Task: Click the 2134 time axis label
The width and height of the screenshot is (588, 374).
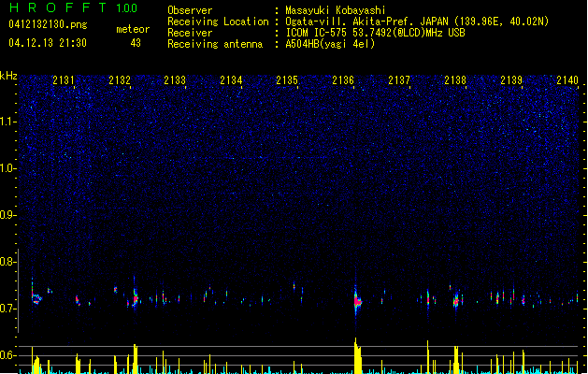Action: click(231, 80)
